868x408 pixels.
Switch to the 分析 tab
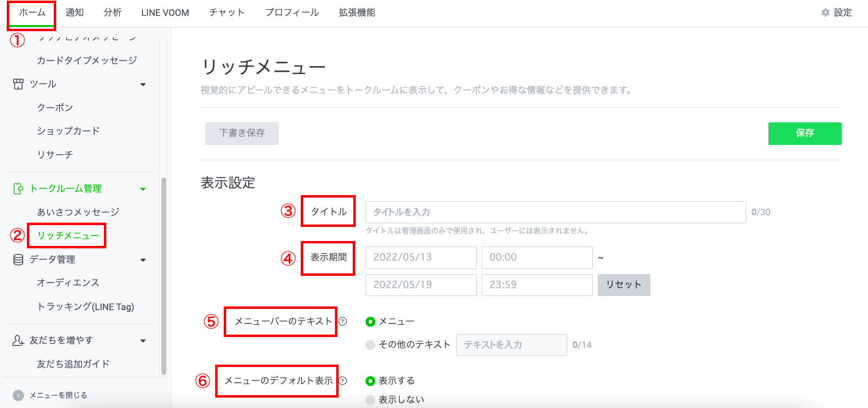(x=112, y=11)
